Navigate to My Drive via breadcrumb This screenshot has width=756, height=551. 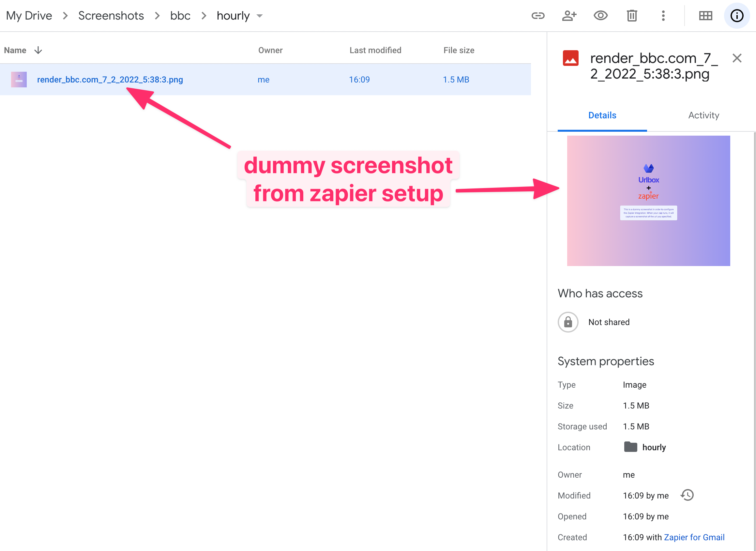point(29,15)
